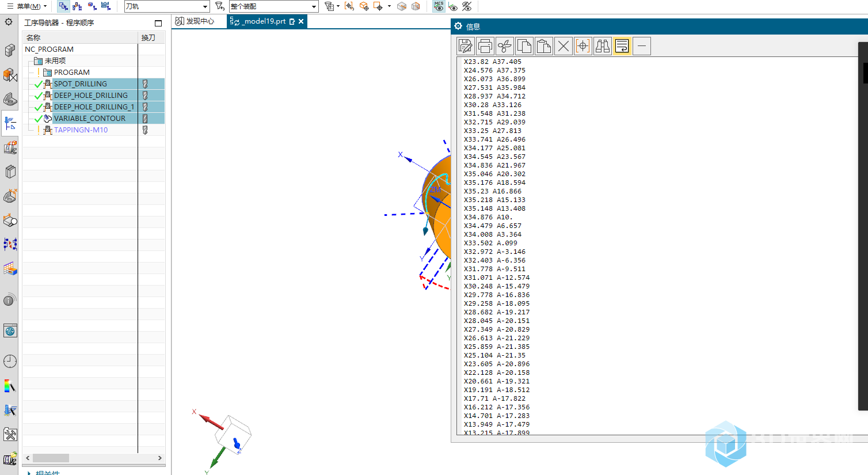Open the Assembly Navigator sidebar icon

(x=10, y=50)
